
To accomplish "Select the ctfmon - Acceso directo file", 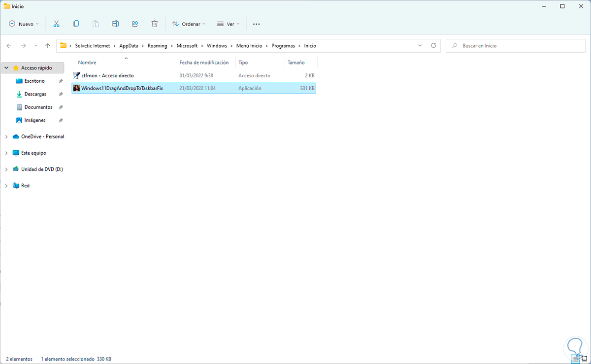I will (x=194, y=75).
